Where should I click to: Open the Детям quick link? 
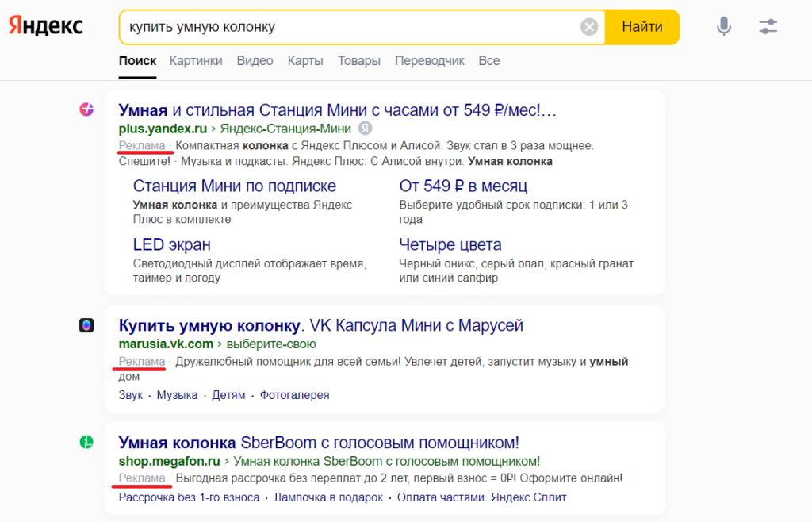pyautogui.click(x=228, y=395)
